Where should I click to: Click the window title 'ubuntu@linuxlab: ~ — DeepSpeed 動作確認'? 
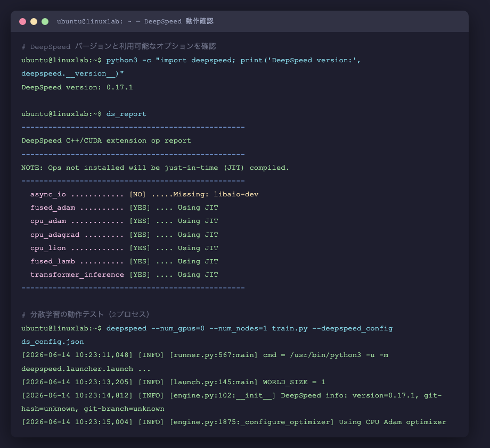pos(135,21)
